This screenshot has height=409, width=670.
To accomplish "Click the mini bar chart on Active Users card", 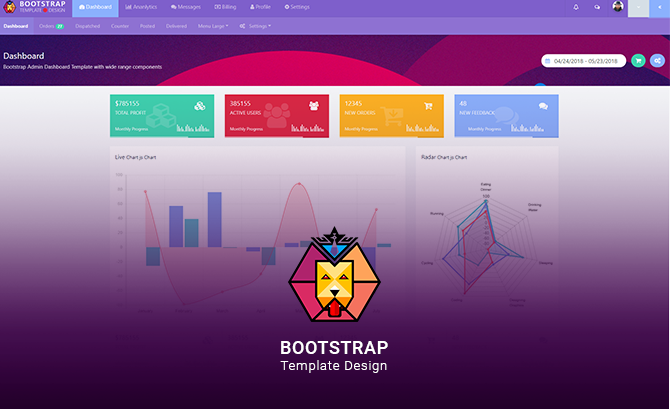I will coord(308,127).
